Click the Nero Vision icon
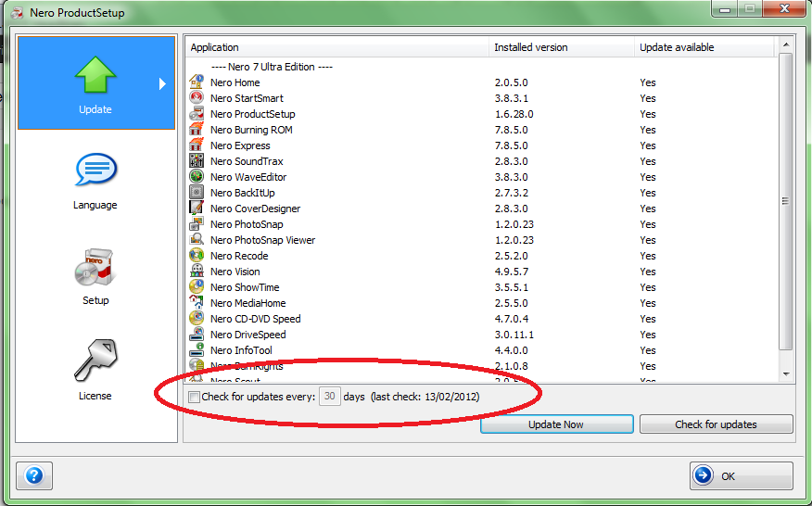 point(197,271)
